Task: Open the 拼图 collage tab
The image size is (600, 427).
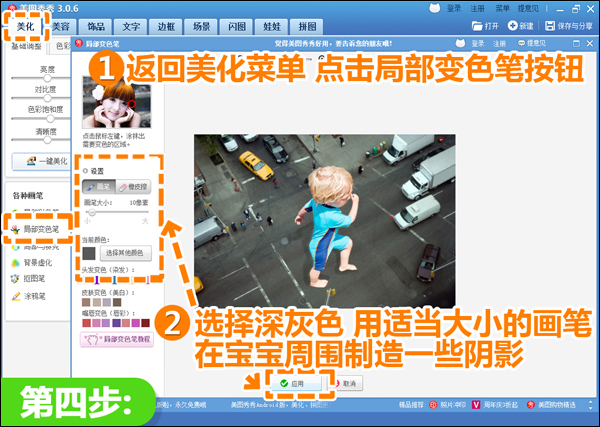Action: 307,26
